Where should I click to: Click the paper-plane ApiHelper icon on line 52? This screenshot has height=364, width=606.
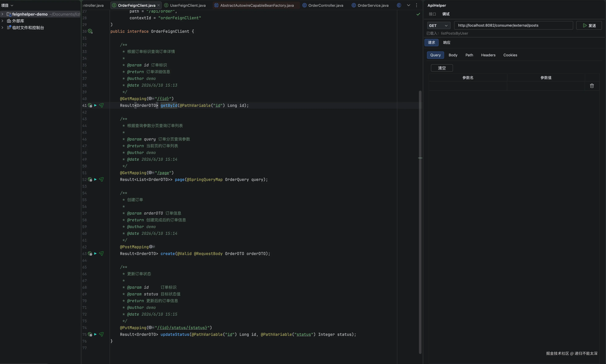pyautogui.click(x=101, y=179)
